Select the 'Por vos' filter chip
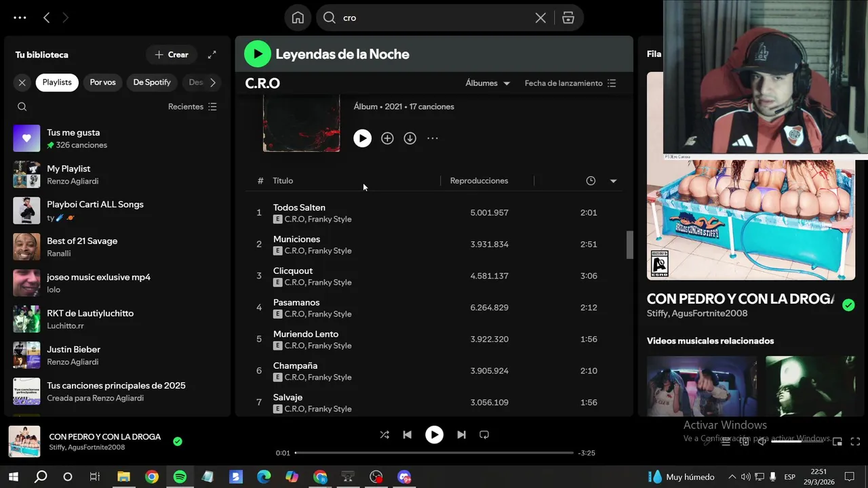The image size is (868, 488). (x=102, y=82)
